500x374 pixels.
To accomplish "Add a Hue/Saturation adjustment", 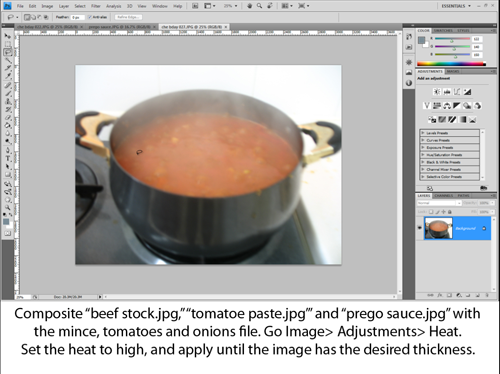I will click(x=437, y=106).
